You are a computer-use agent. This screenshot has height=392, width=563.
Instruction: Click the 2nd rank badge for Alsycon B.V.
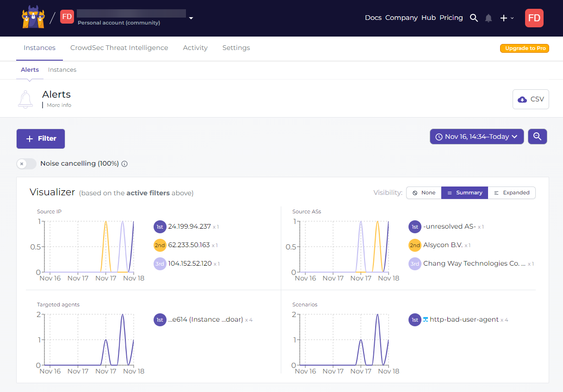(415, 245)
